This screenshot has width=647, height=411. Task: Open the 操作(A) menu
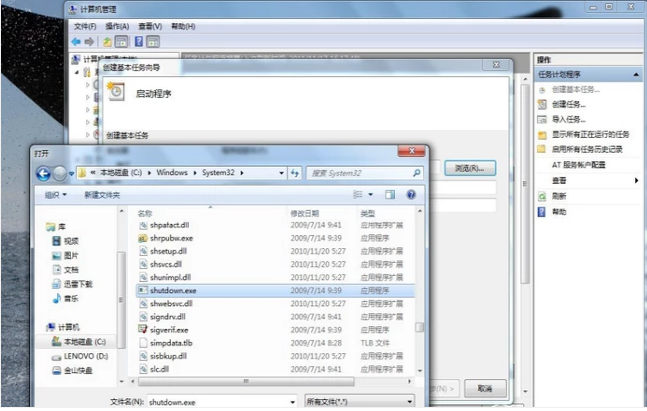[x=116, y=25]
